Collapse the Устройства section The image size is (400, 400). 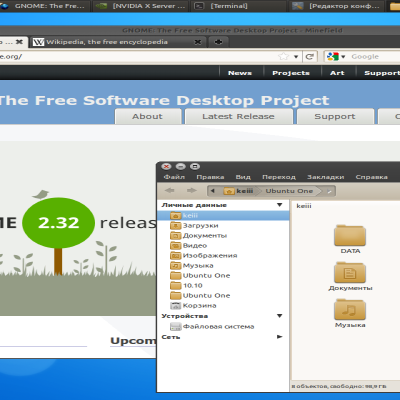[x=280, y=316]
